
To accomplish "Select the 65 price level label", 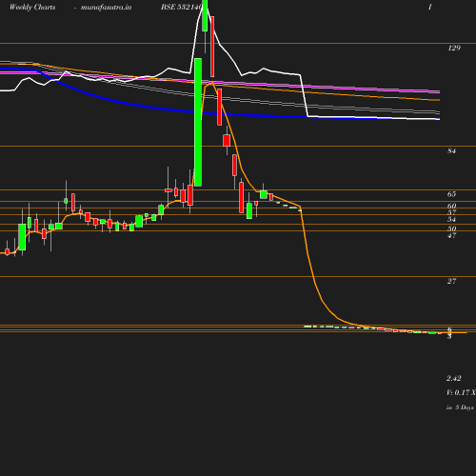I will tap(451, 194).
